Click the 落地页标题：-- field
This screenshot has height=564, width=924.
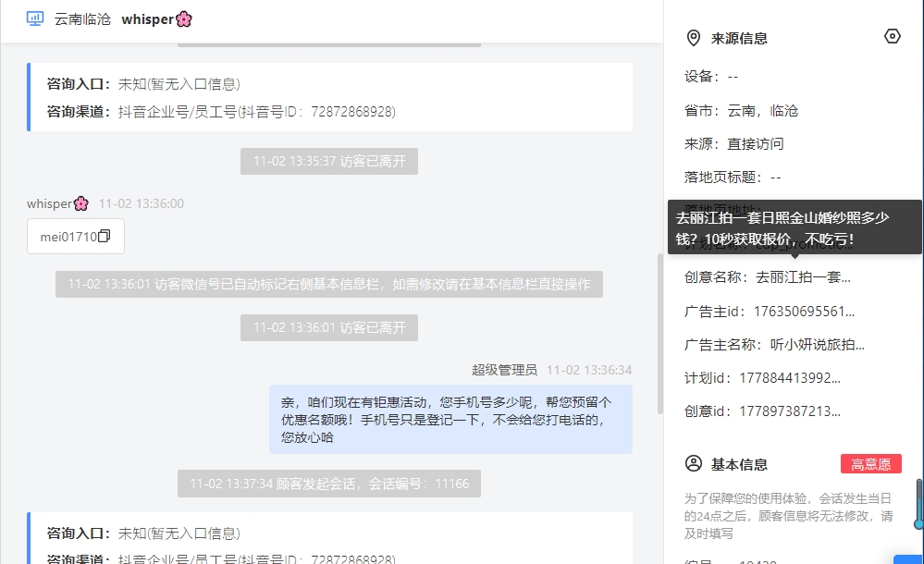click(x=733, y=177)
